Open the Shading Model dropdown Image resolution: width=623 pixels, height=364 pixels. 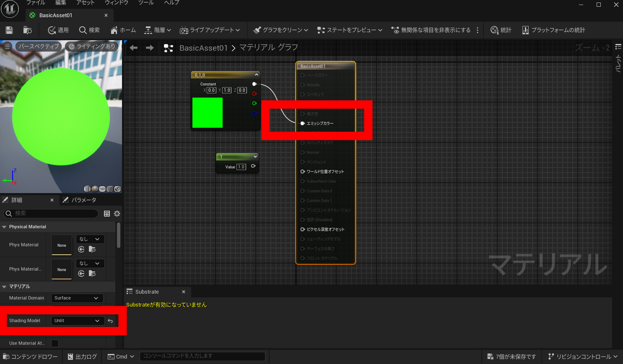click(x=77, y=321)
